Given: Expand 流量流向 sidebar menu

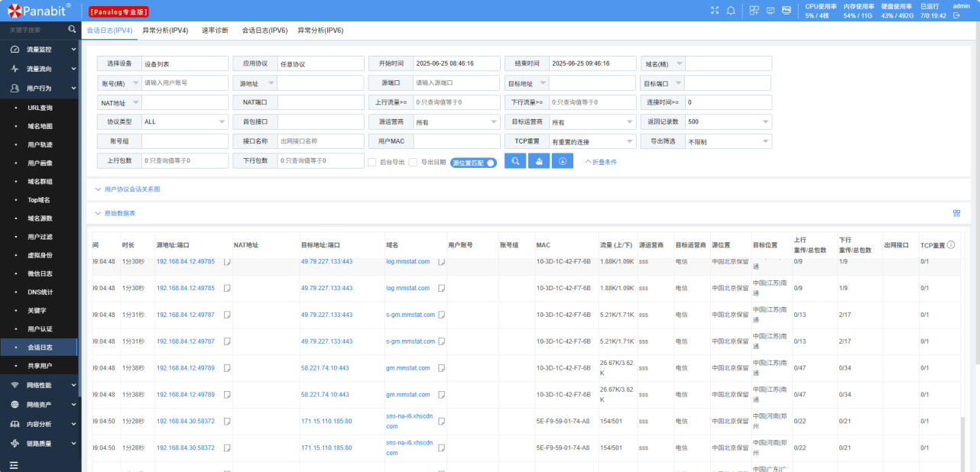Looking at the screenshot, I should [x=41, y=69].
